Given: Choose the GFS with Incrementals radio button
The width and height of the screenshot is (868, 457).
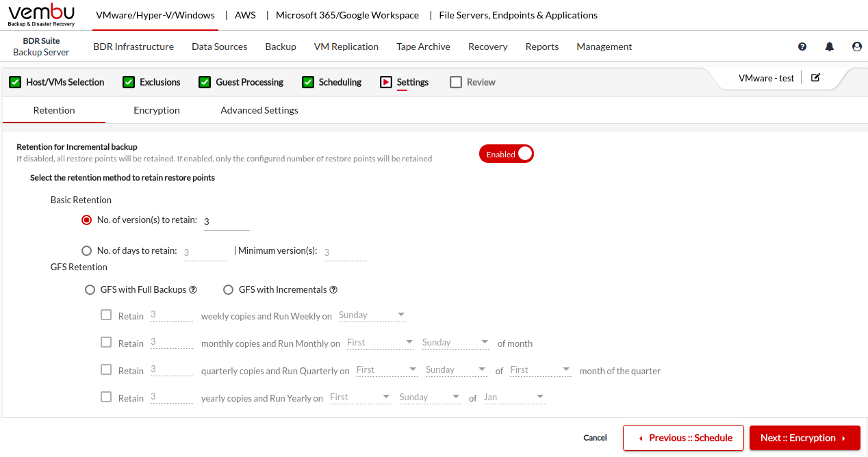Looking at the screenshot, I should pyautogui.click(x=229, y=290).
